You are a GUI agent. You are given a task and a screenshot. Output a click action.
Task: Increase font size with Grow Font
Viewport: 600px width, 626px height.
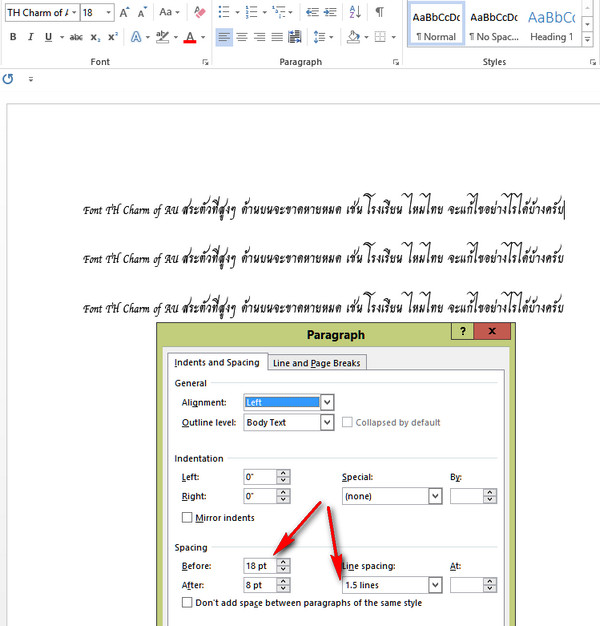[x=125, y=13]
